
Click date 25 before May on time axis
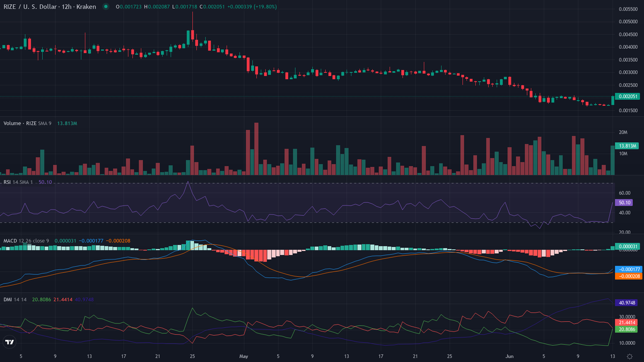[192, 356]
